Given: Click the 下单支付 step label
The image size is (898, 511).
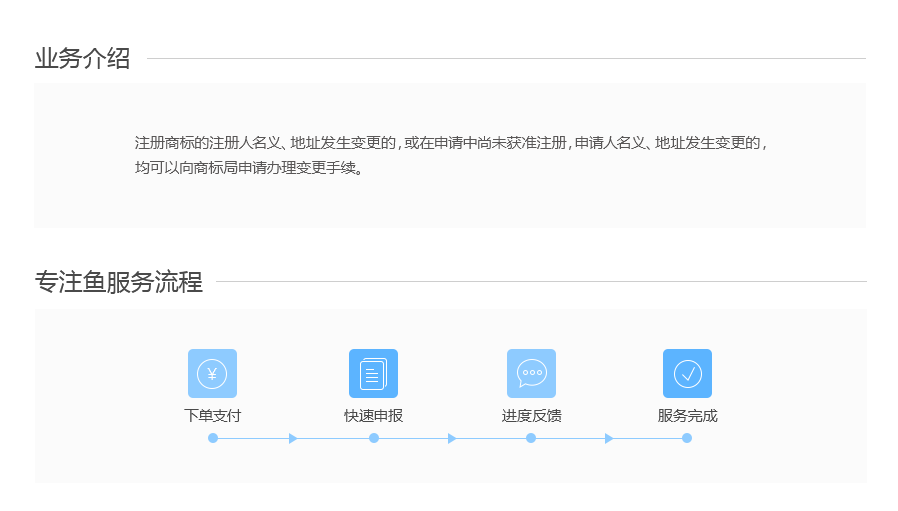Looking at the screenshot, I should (x=212, y=416).
